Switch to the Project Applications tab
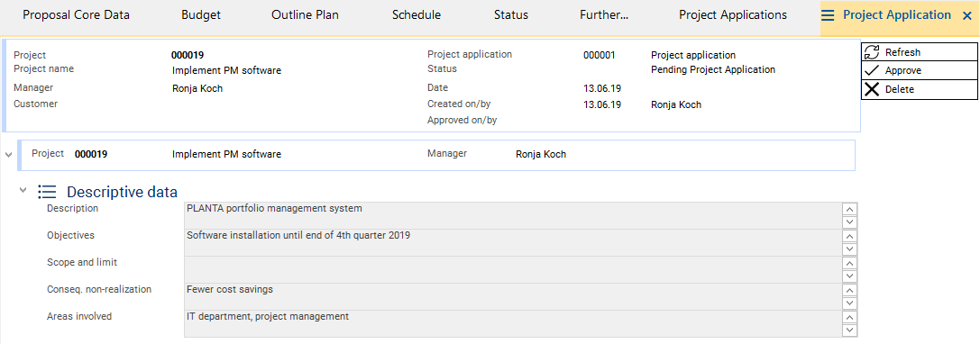980x344 pixels. tap(733, 15)
